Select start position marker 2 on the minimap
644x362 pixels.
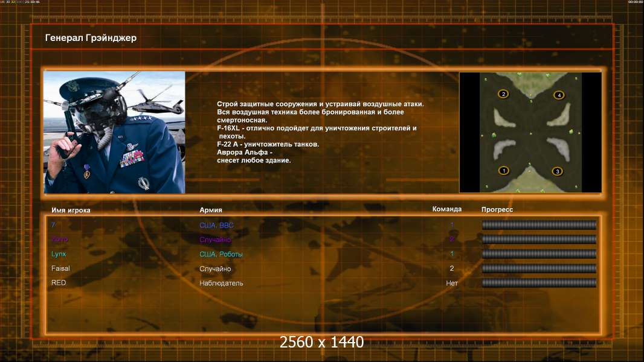503,94
